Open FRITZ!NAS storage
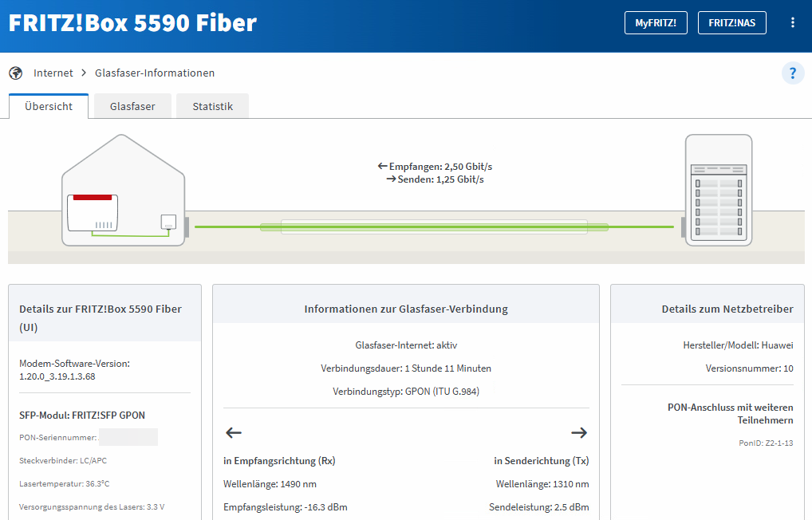 [x=731, y=23]
